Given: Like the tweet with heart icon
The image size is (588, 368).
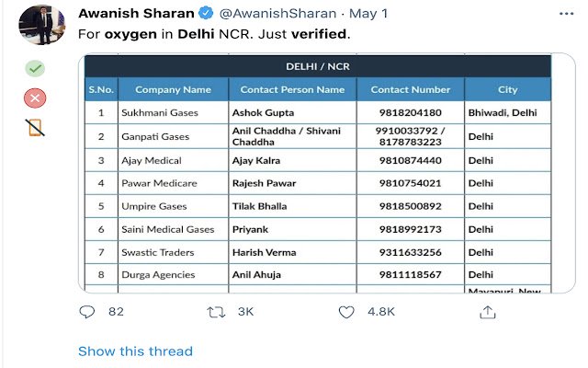Looking at the screenshot, I should [346, 312].
